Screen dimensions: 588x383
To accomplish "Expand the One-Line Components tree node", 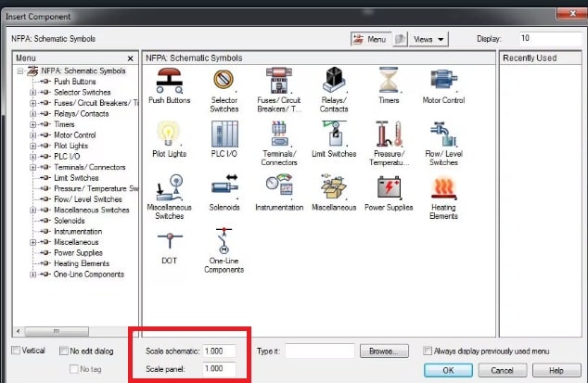I will pyautogui.click(x=33, y=274).
